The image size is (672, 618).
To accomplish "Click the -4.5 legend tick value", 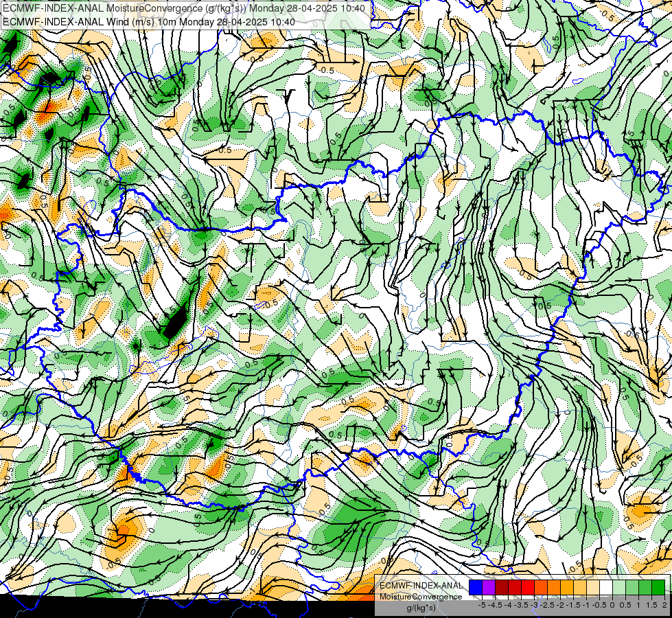I will coord(496,605).
